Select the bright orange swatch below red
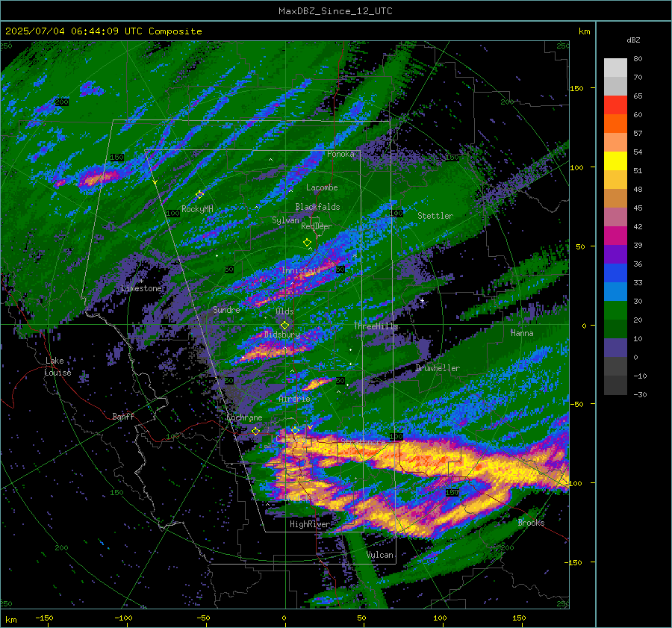672x628 pixels. (x=615, y=124)
